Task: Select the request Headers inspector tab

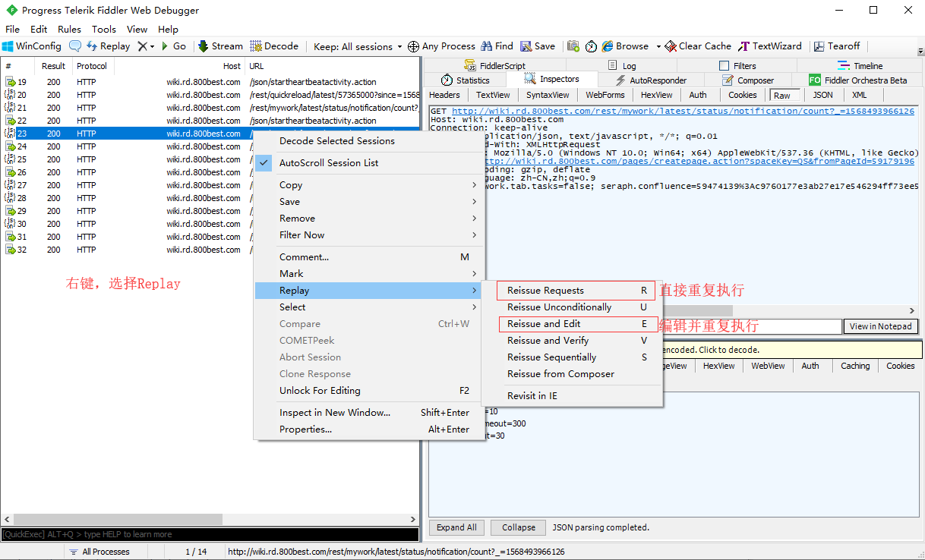Action: click(444, 95)
